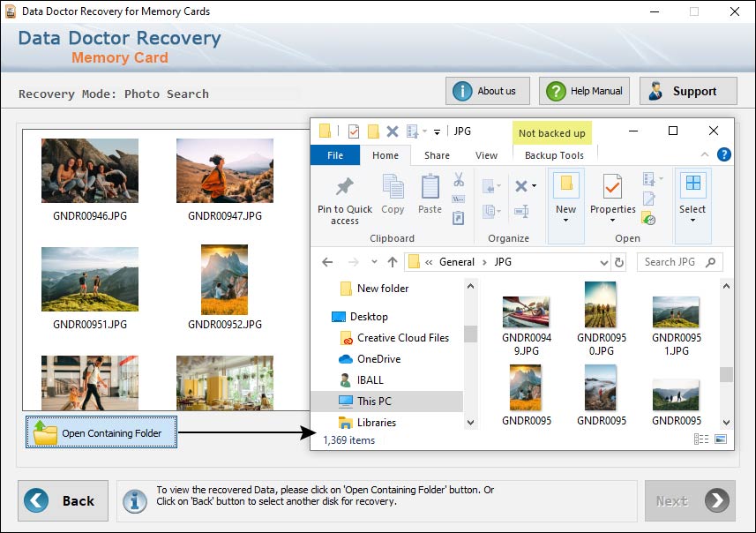The width and height of the screenshot is (756, 533).
Task: Click the Properties checkmark icon
Action: 612,187
